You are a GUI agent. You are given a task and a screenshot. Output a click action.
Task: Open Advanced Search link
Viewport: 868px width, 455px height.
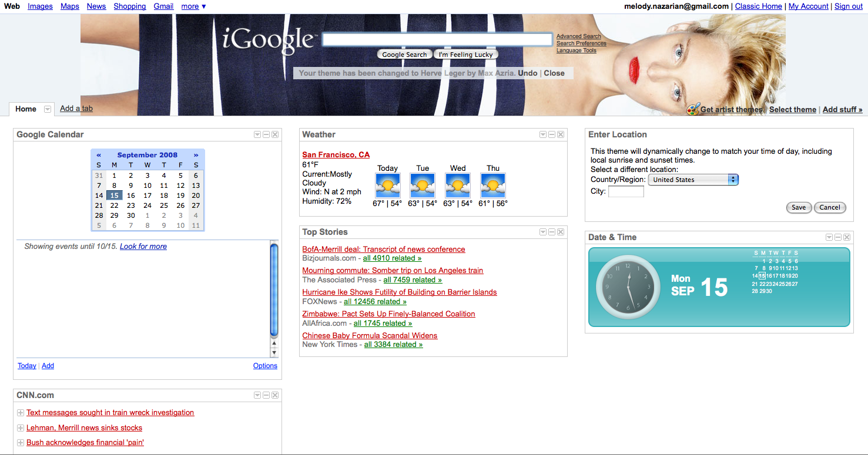pos(579,36)
